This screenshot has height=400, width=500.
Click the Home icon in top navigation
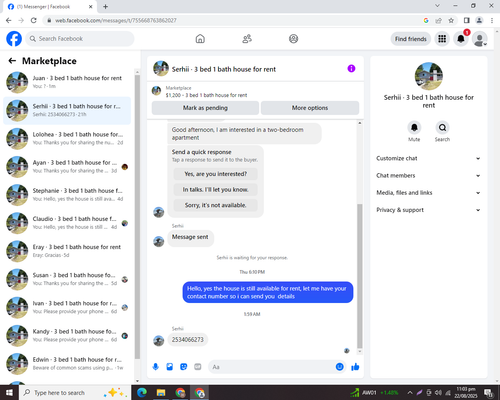coord(200,39)
